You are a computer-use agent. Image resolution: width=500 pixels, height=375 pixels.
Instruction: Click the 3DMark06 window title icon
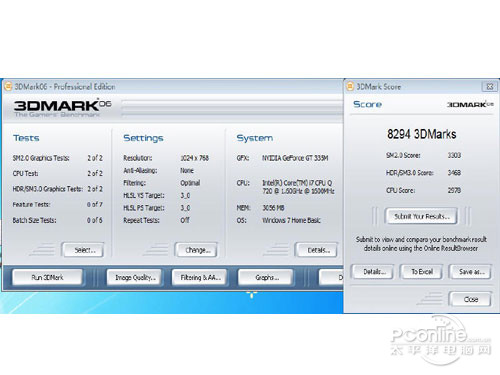click(8, 87)
